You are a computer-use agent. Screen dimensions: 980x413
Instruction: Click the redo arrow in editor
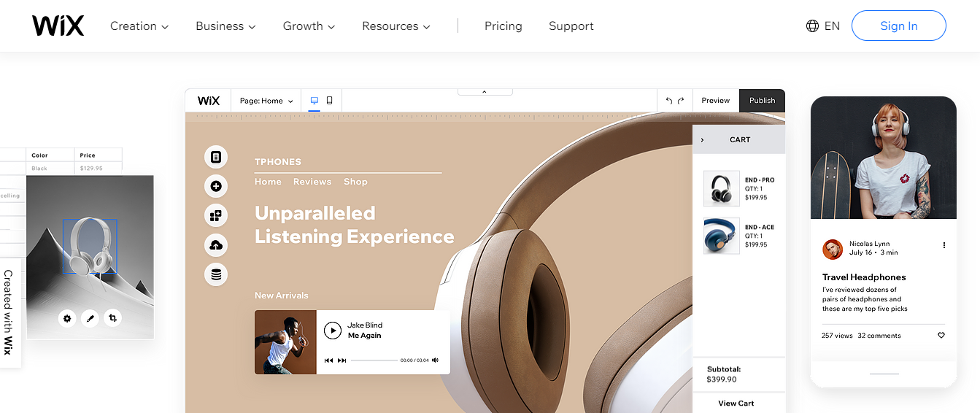[x=682, y=101]
